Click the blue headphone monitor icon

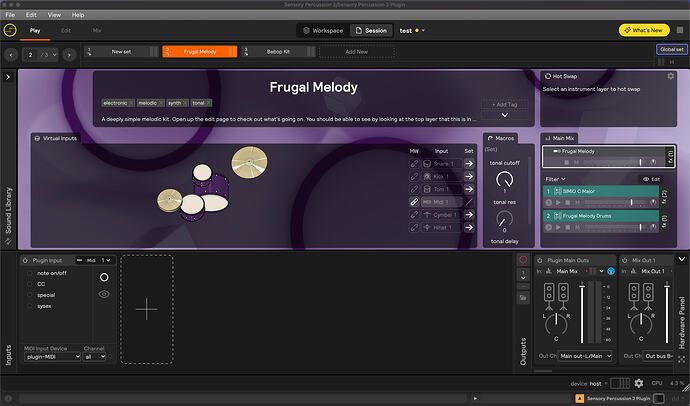[x=611, y=271]
